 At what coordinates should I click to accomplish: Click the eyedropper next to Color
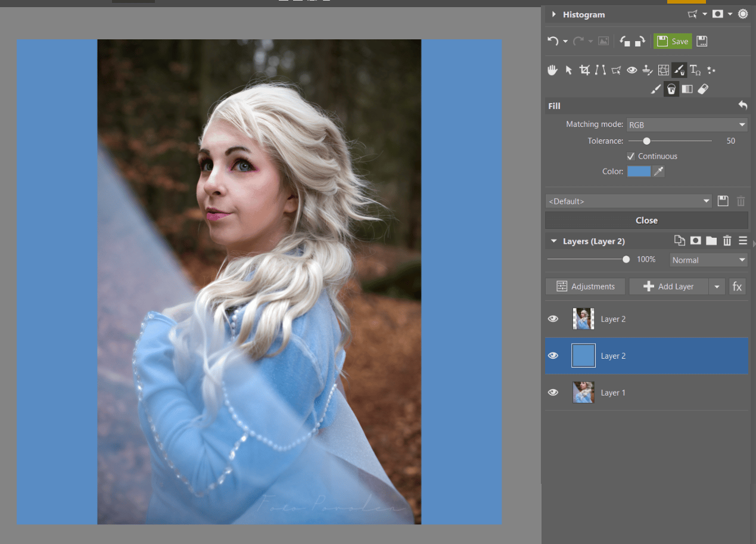[658, 172]
